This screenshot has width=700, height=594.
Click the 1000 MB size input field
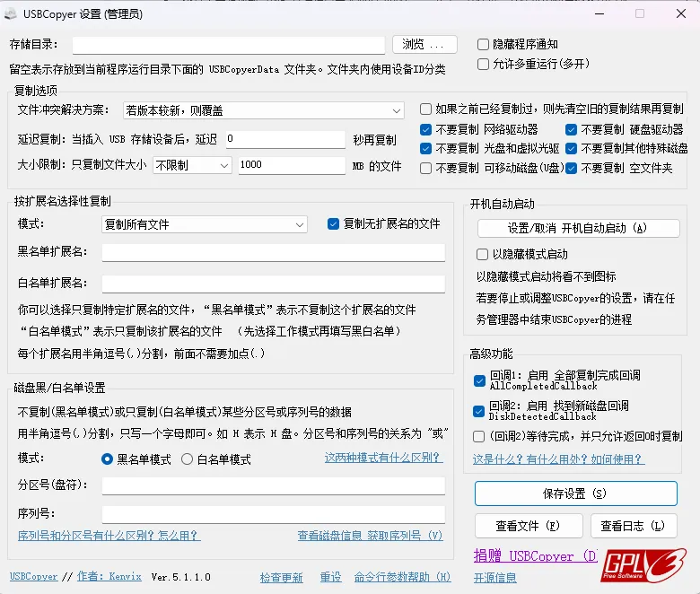coord(292,165)
